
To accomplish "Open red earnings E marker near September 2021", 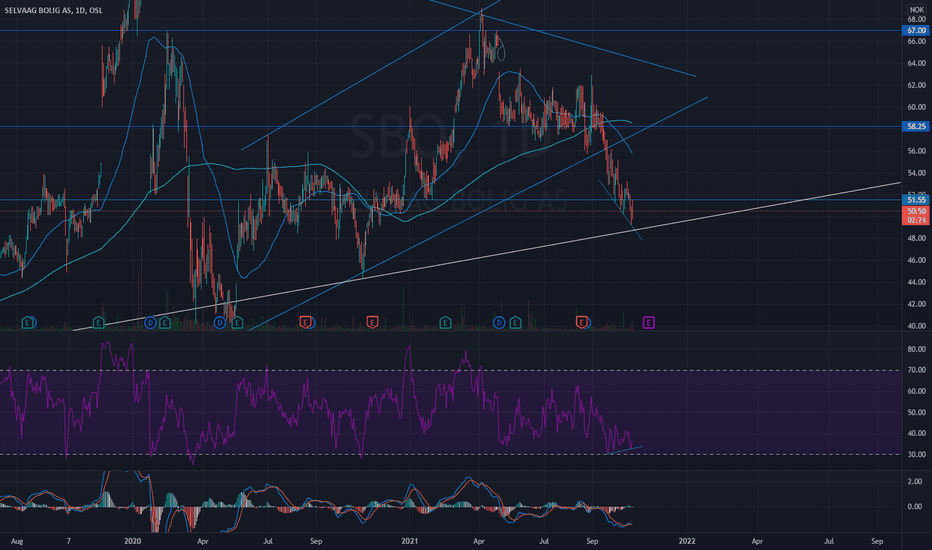I will click(x=582, y=323).
